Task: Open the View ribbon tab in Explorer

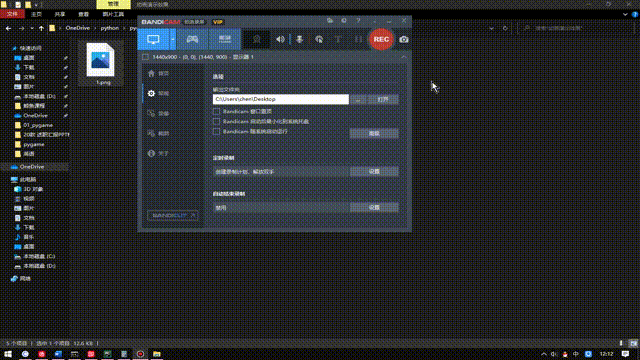Action: [83, 14]
